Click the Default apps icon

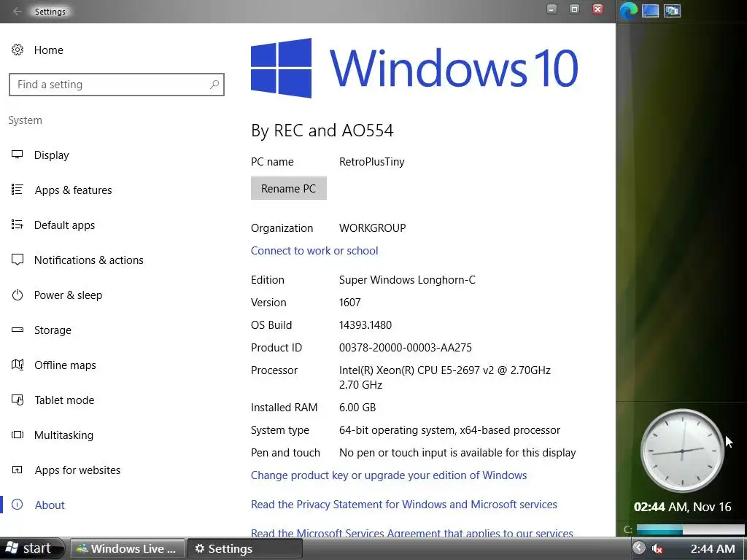click(x=18, y=225)
